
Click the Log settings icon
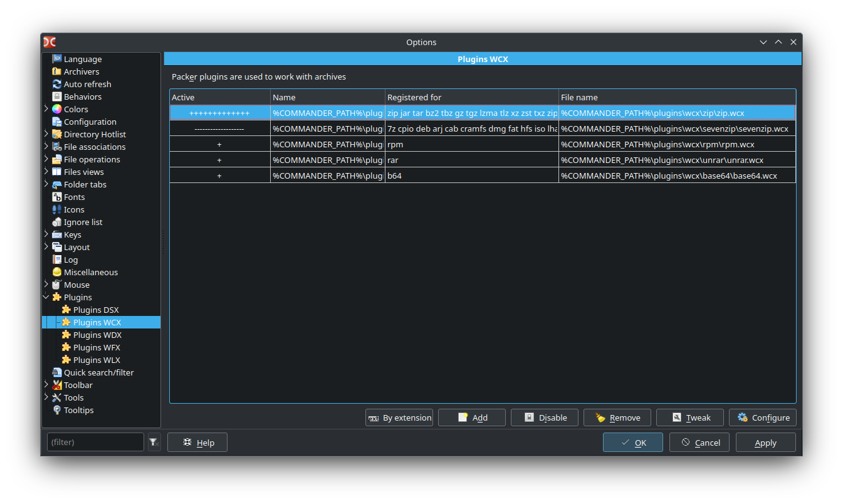pyautogui.click(x=56, y=260)
